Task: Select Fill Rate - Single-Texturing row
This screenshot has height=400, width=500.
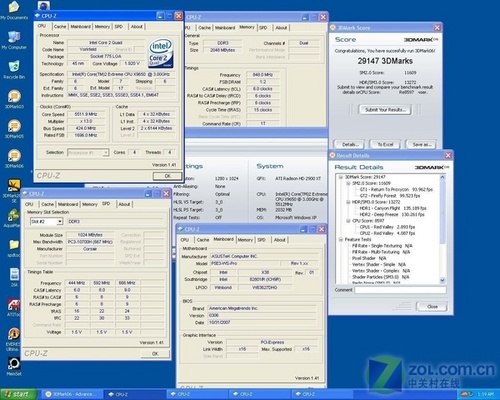Action: (x=382, y=246)
